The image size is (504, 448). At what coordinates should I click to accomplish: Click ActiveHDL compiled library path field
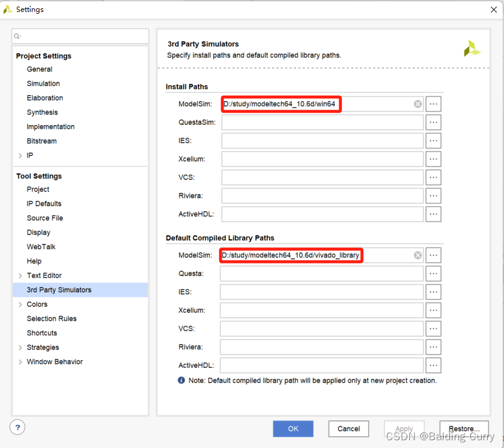click(322, 365)
